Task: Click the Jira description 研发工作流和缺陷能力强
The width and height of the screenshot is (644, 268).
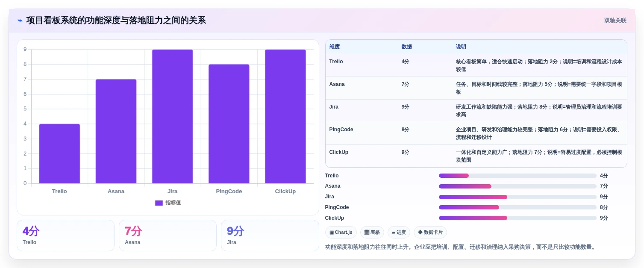Action: coord(539,111)
